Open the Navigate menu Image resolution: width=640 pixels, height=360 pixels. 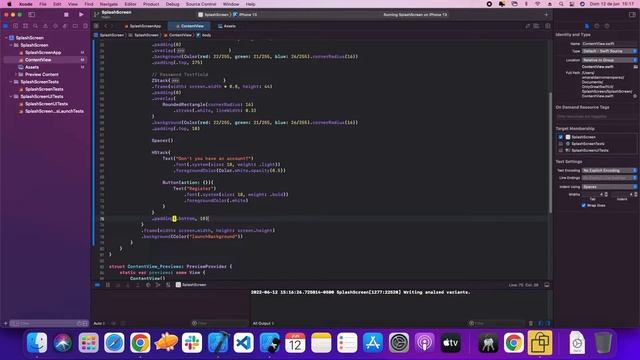109,4
